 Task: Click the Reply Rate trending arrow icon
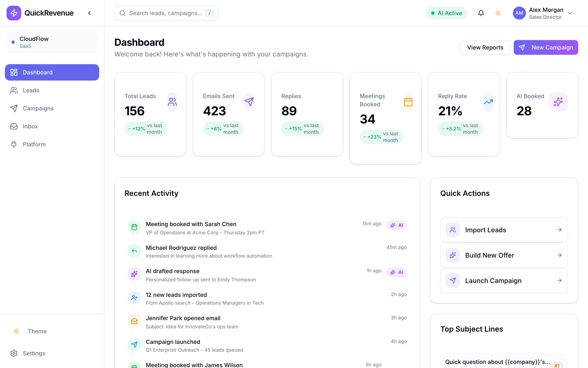click(488, 102)
